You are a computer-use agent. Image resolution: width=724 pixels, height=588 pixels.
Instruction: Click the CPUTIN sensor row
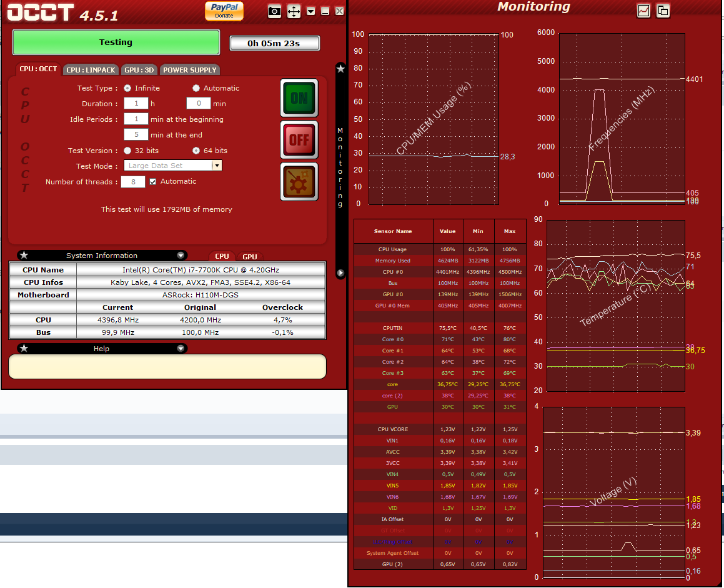click(x=440, y=328)
